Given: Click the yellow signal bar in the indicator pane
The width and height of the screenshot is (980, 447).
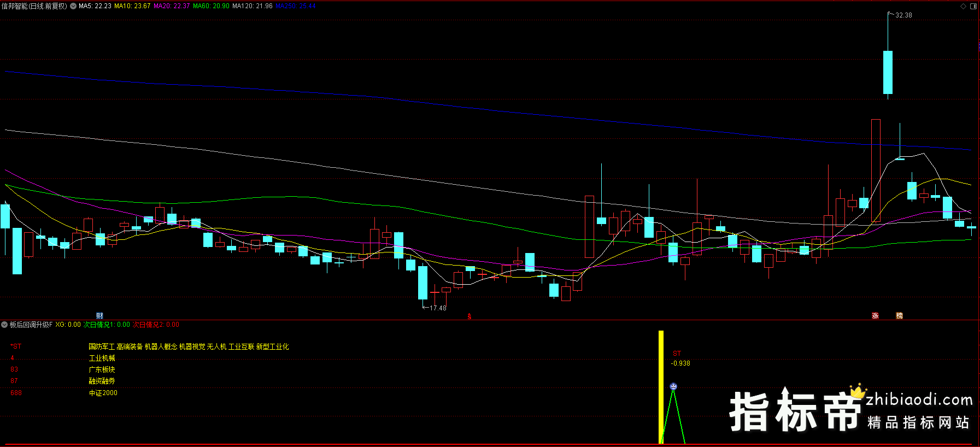Looking at the screenshot, I should tap(661, 387).
